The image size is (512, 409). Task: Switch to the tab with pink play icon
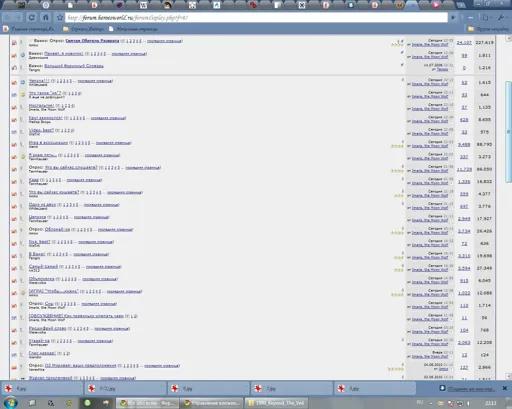(436, 5)
